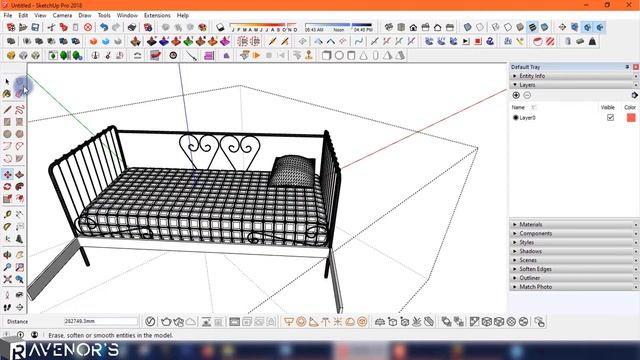Screen dimensions: 640x360
Task: Select the Tape Measure tool
Action: (7, 214)
